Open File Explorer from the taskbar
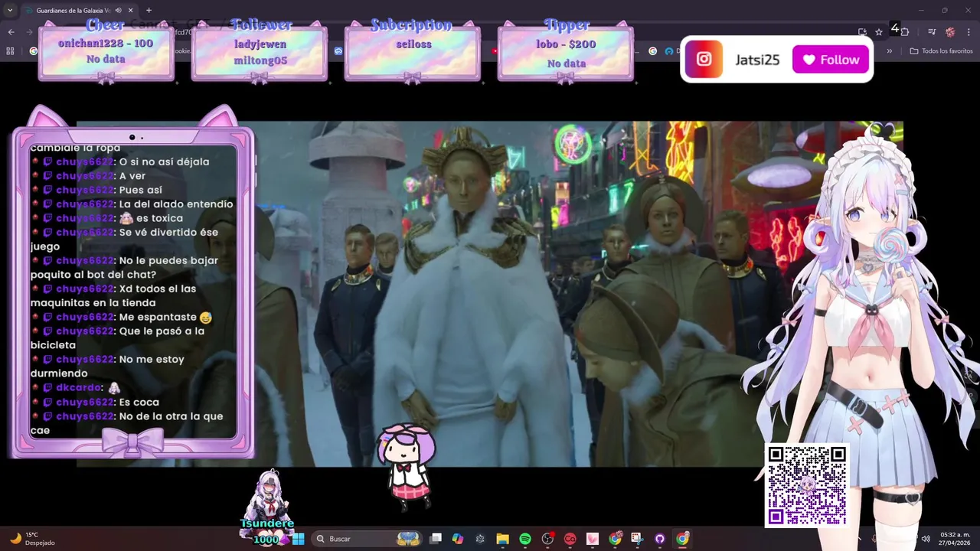The image size is (980, 551). (502, 539)
